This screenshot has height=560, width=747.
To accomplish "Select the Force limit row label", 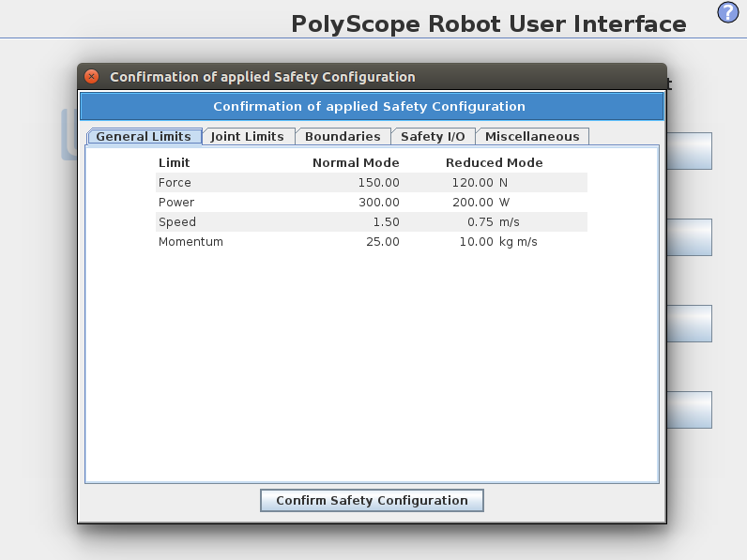I will coord(175,183).
